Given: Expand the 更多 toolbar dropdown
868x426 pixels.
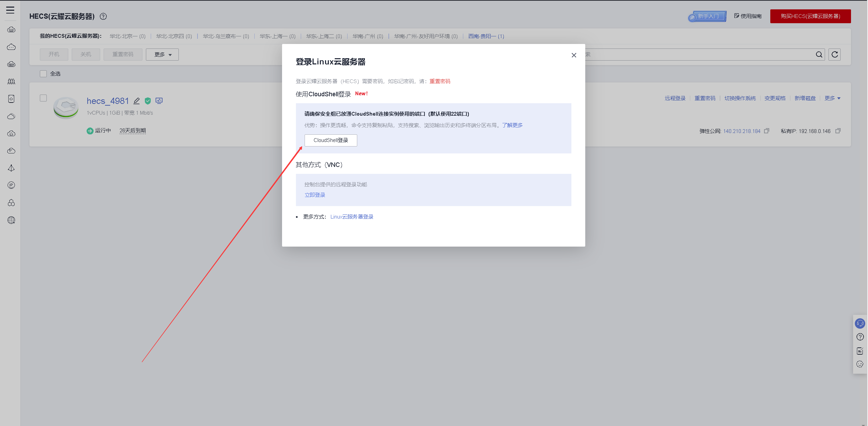Looking at the screenshot, I should [162, 54].
